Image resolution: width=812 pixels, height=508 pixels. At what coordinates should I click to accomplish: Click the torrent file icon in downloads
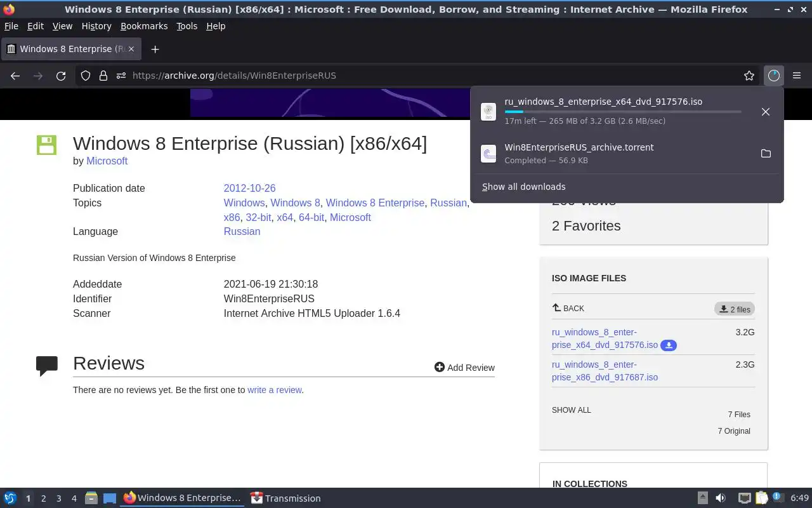(488, 154)
